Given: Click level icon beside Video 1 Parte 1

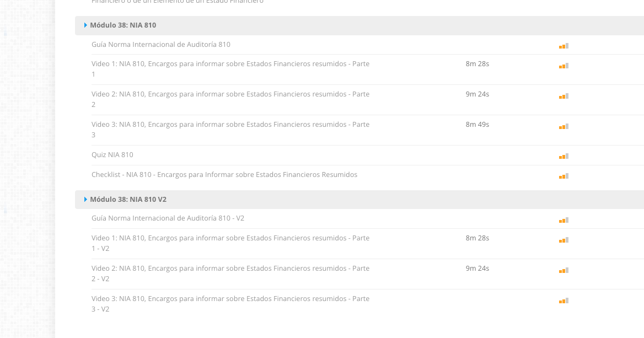Looking at the screenshot, I should [x=563, y=66].
